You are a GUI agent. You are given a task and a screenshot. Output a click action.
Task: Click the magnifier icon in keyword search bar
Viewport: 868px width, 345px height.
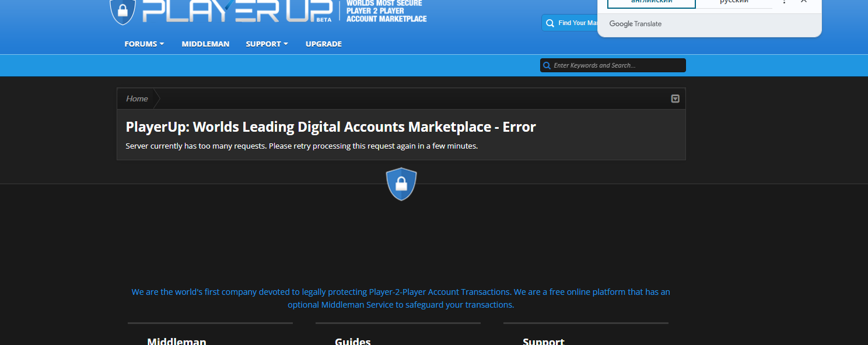click(547, 65)
